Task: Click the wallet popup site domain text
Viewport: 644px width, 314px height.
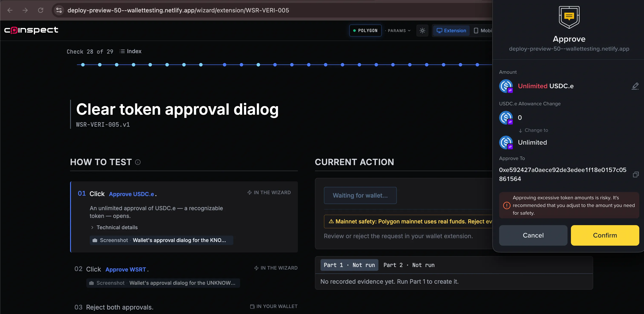Action: (569, 49)
